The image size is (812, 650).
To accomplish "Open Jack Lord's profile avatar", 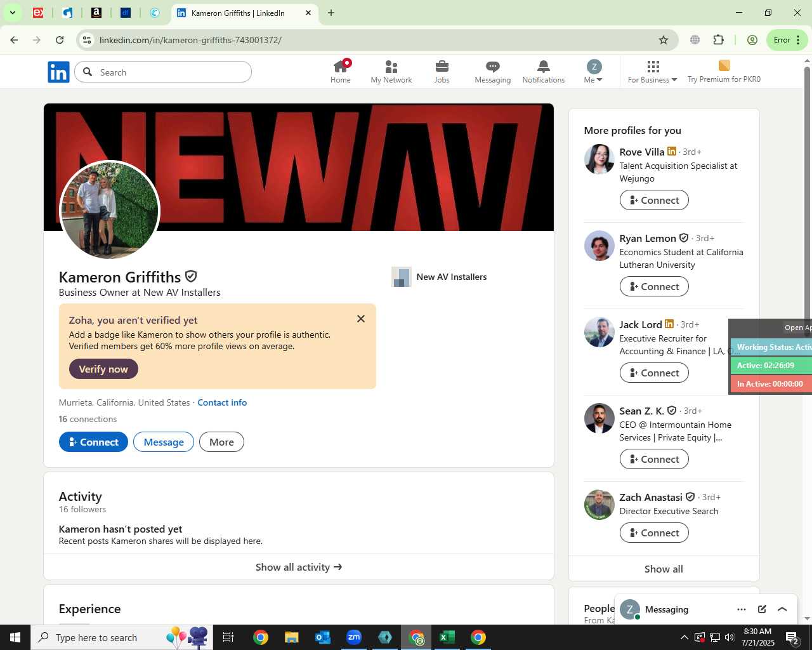I will 599,332.
